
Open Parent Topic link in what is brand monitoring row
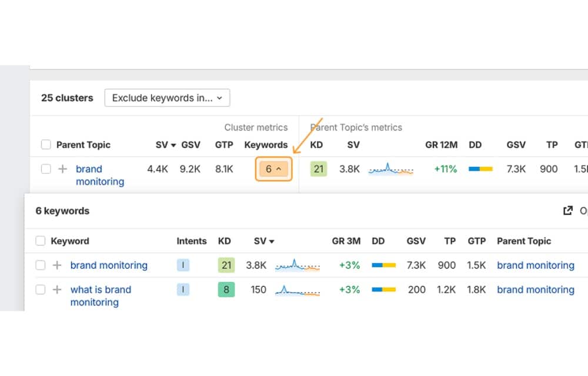click(536, 290)
